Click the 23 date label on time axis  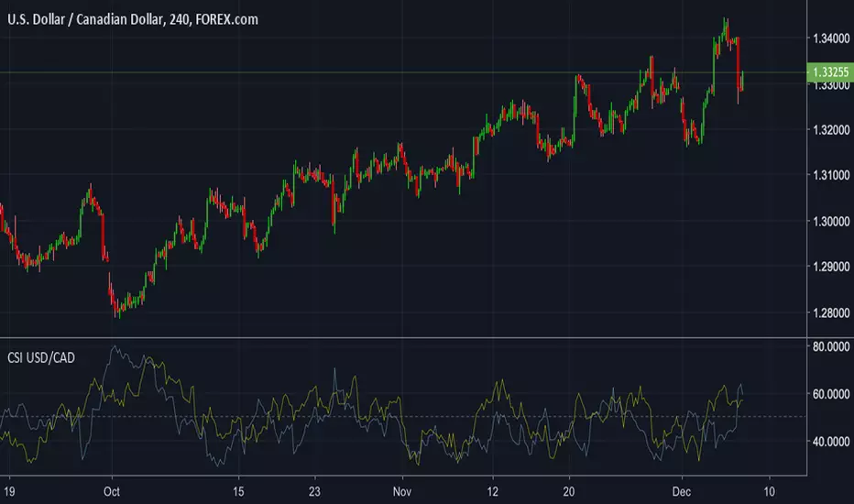(314, 491)
